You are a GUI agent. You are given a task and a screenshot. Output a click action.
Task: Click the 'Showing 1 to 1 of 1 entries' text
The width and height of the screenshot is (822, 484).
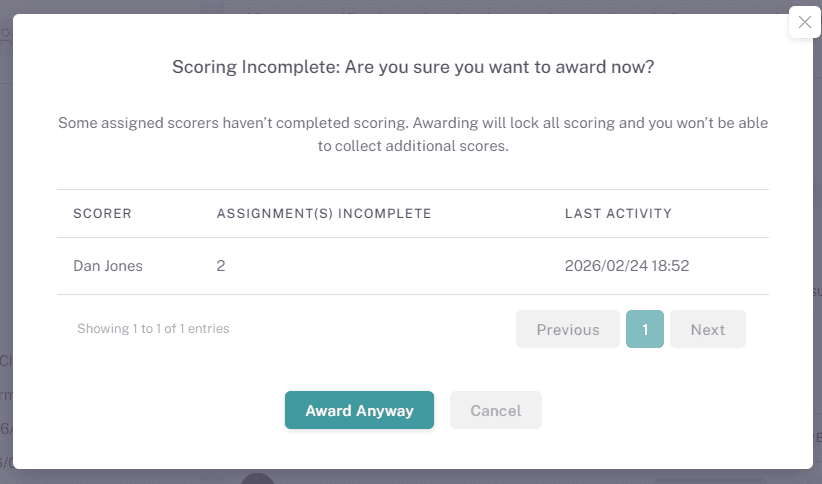(153, 328)
